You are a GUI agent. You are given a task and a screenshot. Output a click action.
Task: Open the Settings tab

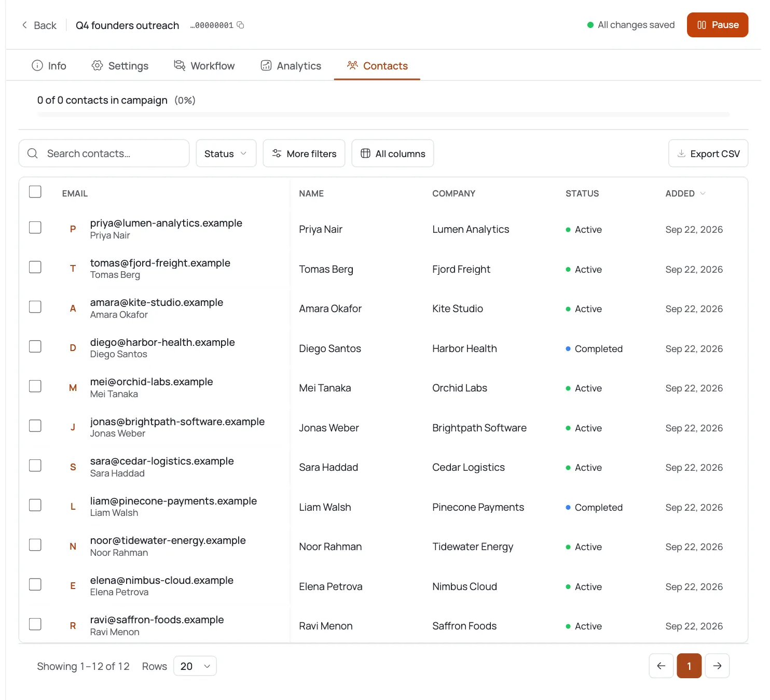[x=120, y=66]
